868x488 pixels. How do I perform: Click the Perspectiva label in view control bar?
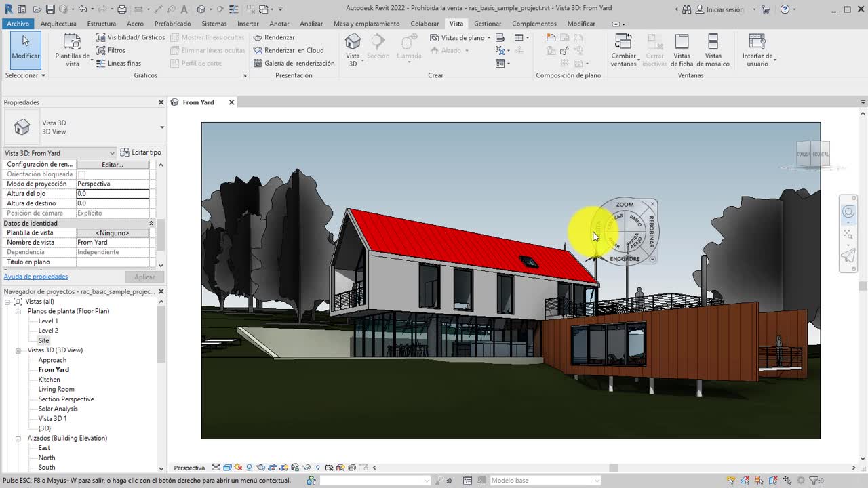[189, 468]
